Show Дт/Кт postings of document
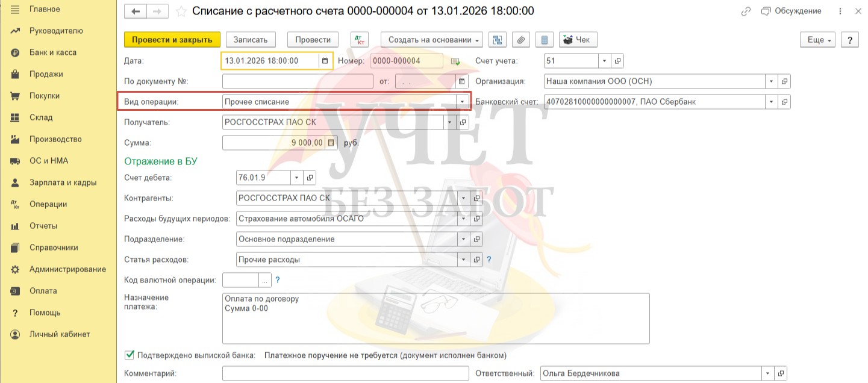The image size is (868, 383). [x=359, y=40]
